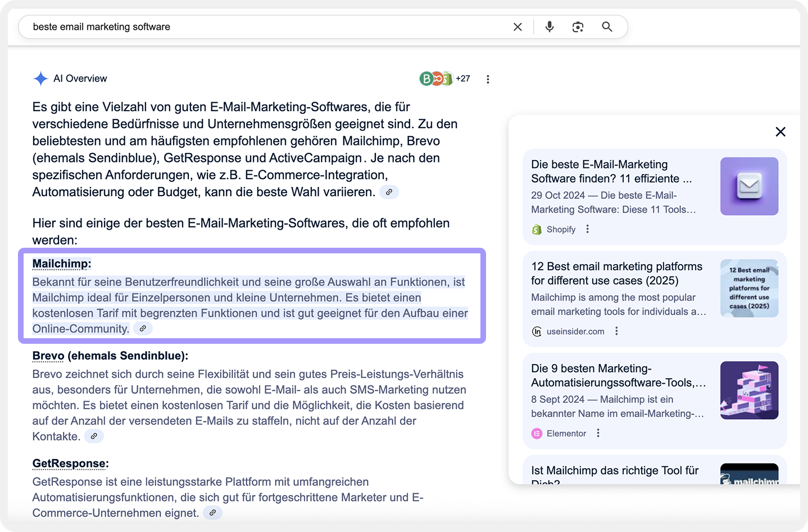This screenshot has height=532, width=808.
Task: Click the link chip after the intro paragraph
Action: click(389, 192)
